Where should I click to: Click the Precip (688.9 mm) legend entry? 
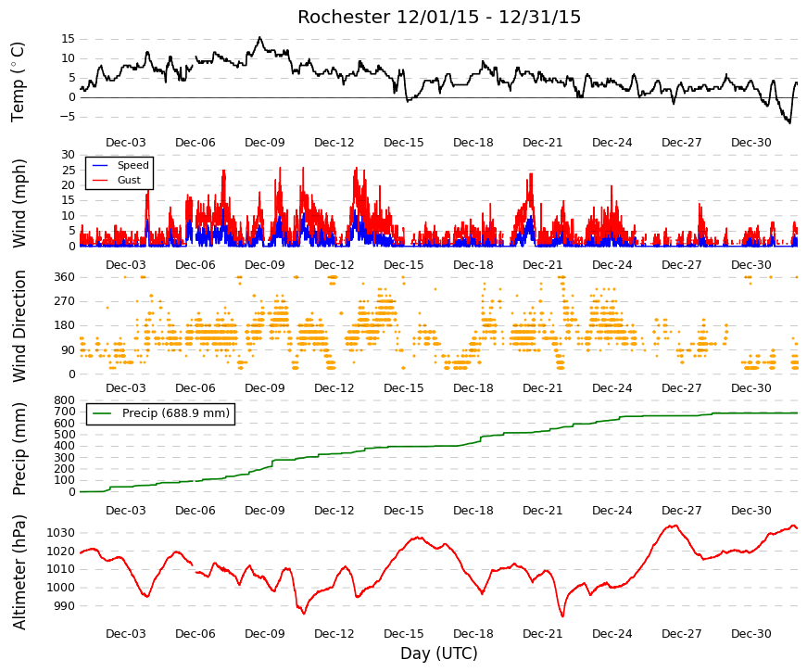[160, 413]
